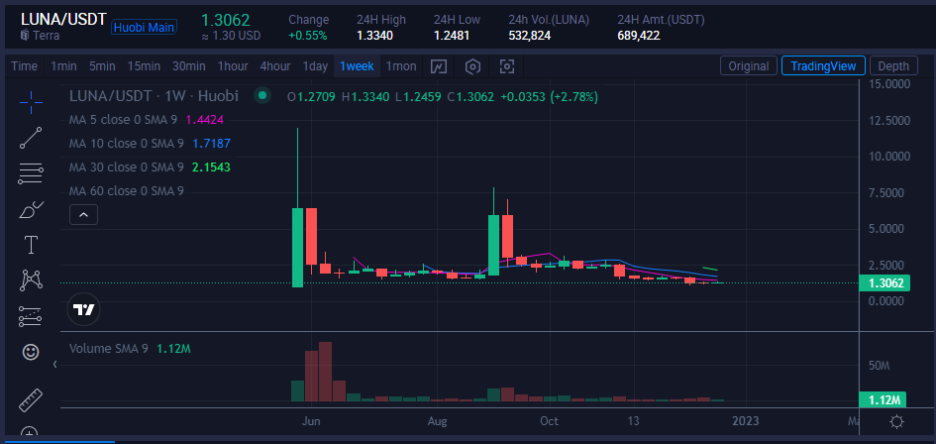The image size is (936, 444).
Task: Click the Oct label on time axis
Action: (549, 421)
